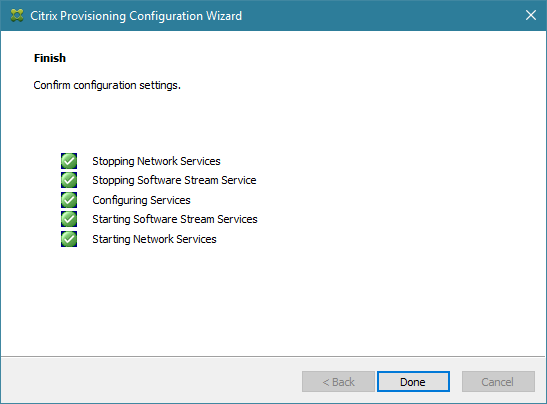547x404 pixels.
Task: Select the 'Starting Software Stream Services' text
Action: (x=175, y=219)
